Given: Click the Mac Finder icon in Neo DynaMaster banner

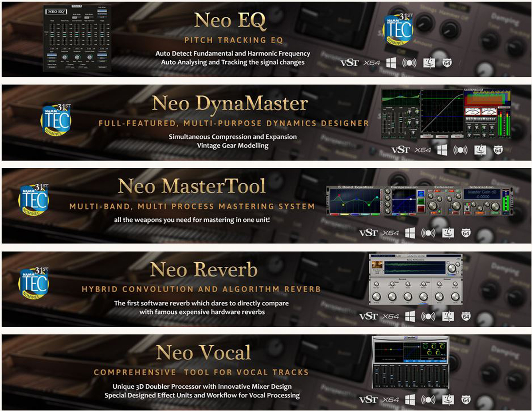Looking at the screenshot, I should pyautogui.click(x=481, y=150).
